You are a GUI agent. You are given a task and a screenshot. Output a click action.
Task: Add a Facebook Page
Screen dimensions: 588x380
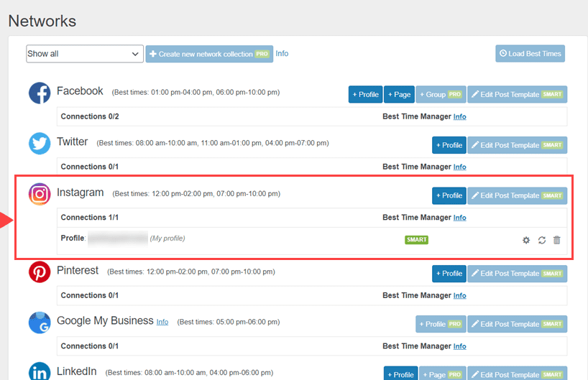[399, 95]
